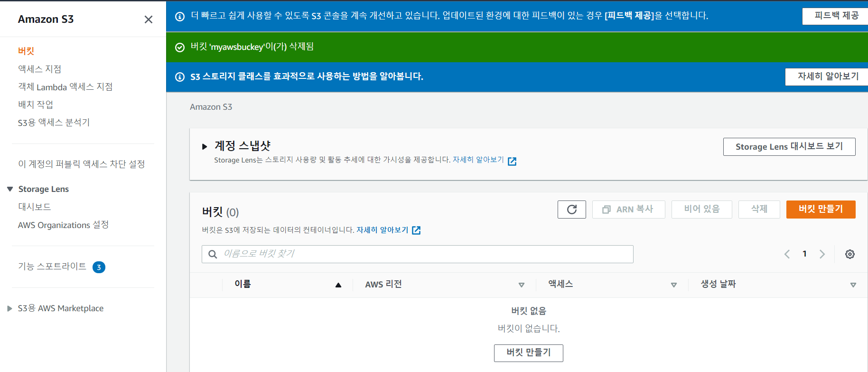Click 자세히 알아보기 button in blue banner
The image size is (868, 372).
(828, 76)
